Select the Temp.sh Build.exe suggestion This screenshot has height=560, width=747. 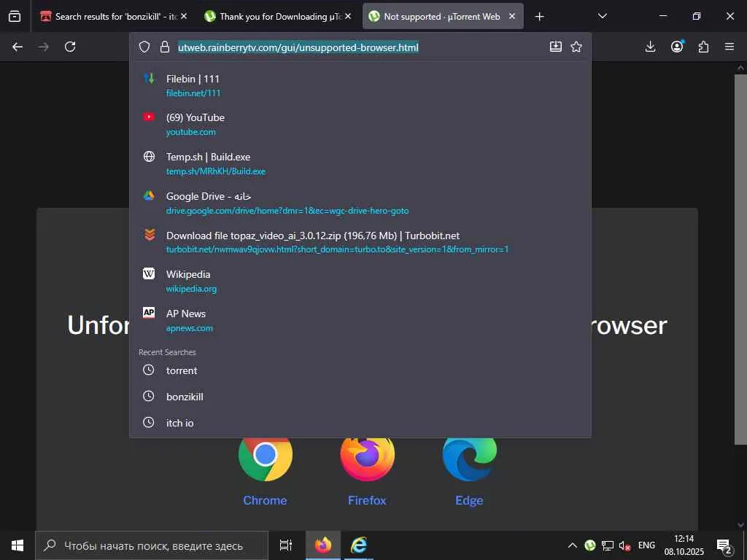(360, 163)
